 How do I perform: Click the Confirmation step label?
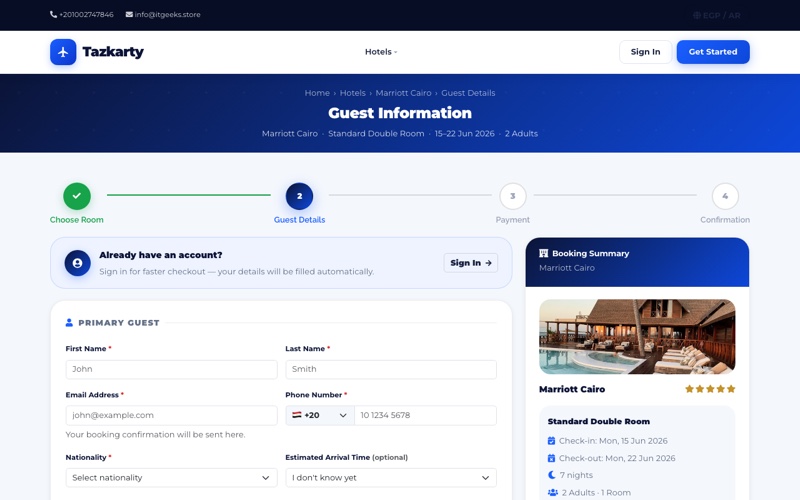coord(724,219)
